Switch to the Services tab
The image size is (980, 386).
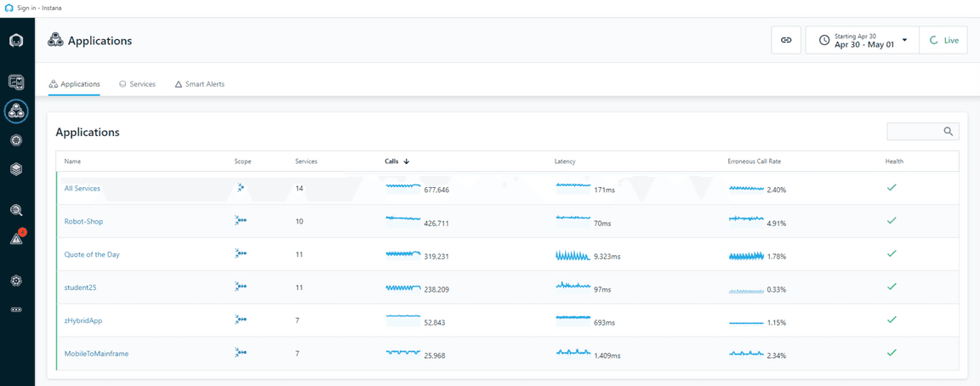click(x=137, y=84)
